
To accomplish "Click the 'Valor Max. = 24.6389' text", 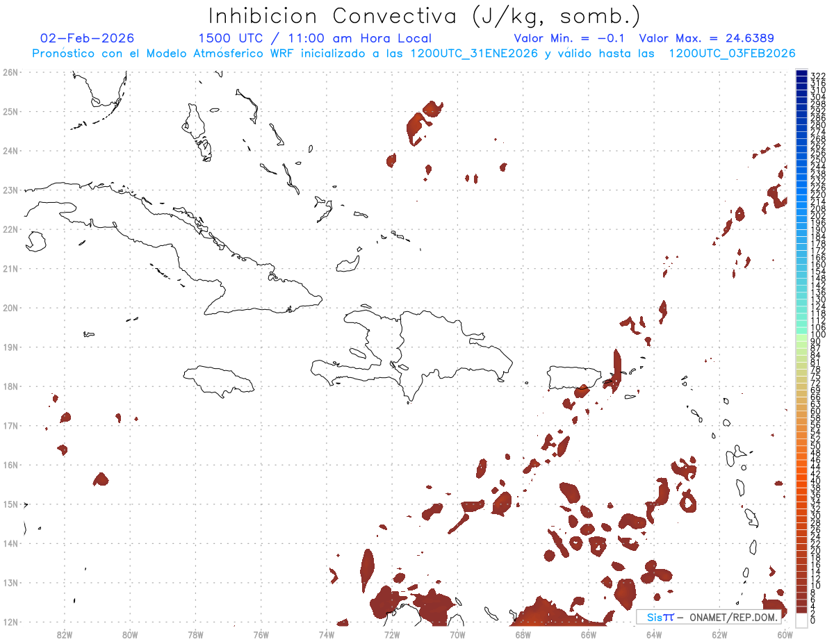I will tap(706, 38).
